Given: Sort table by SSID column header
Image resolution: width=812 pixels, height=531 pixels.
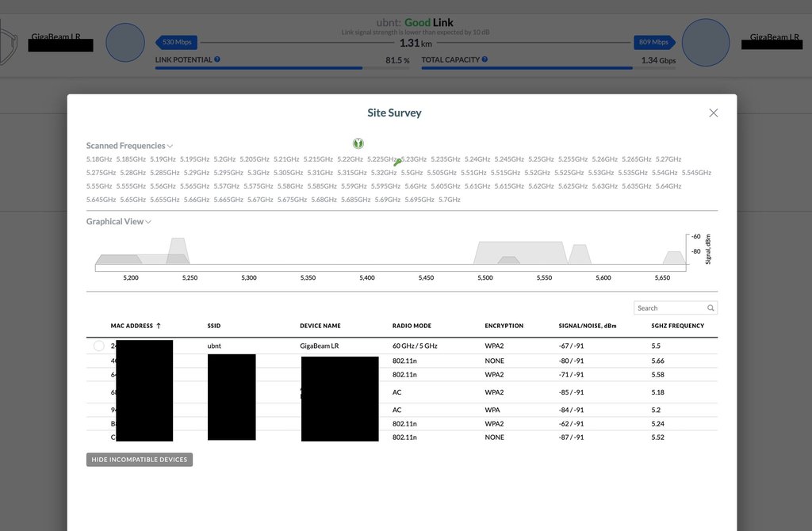Looking at the screenshot, I should 213,326.
